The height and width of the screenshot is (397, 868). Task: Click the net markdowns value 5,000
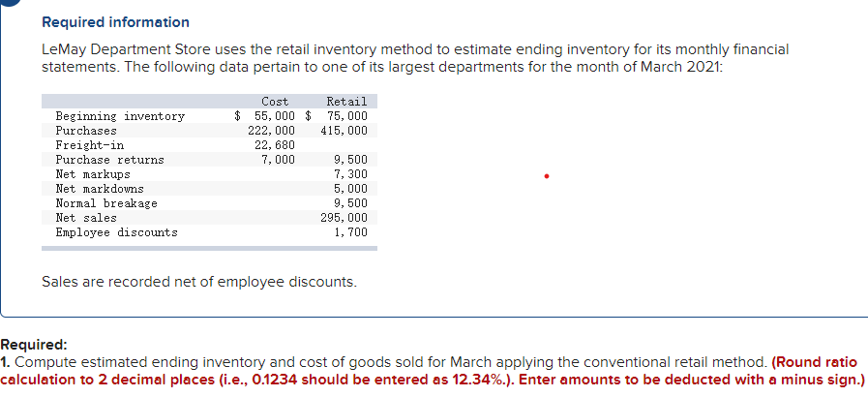[350, 189]
